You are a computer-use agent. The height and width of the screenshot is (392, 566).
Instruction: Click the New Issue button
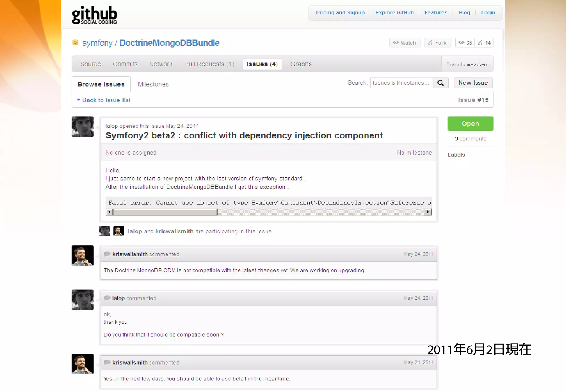(x=473, y=83)
